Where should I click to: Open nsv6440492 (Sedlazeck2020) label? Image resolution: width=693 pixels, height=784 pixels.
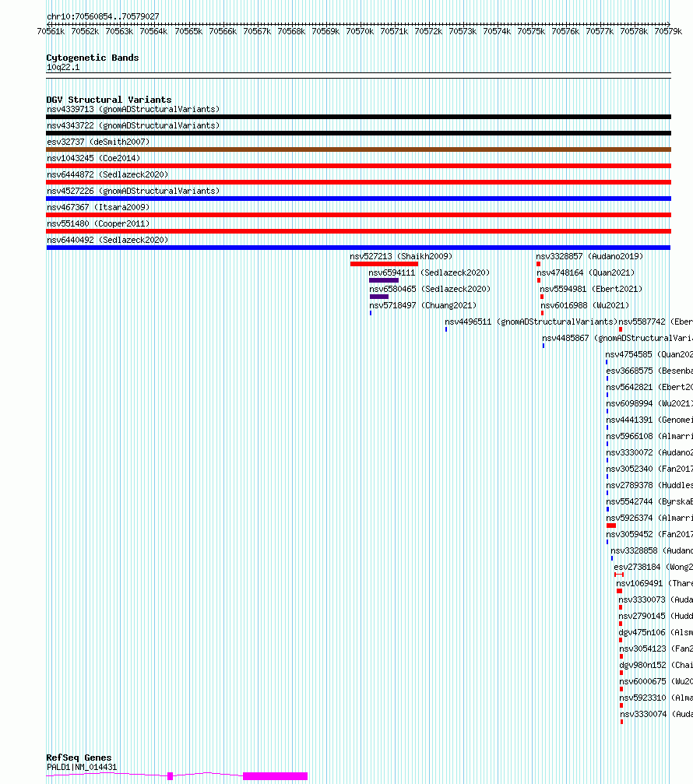coord(107,240)
